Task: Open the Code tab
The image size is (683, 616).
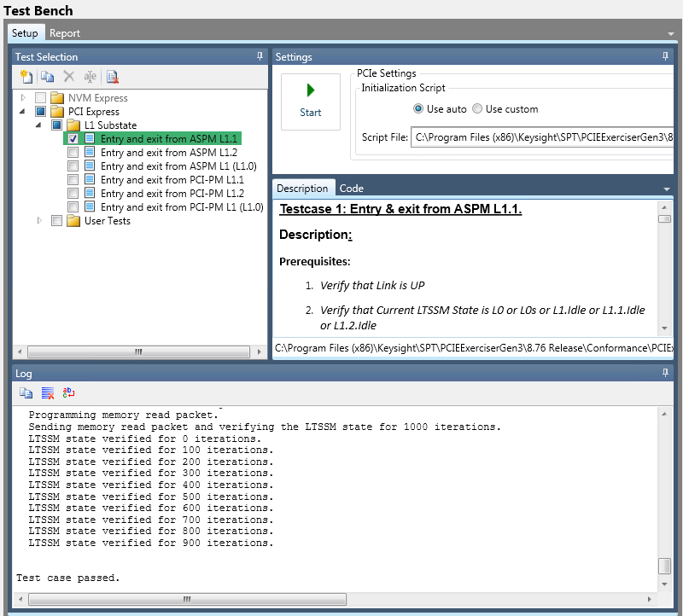Action: point(351,189)
